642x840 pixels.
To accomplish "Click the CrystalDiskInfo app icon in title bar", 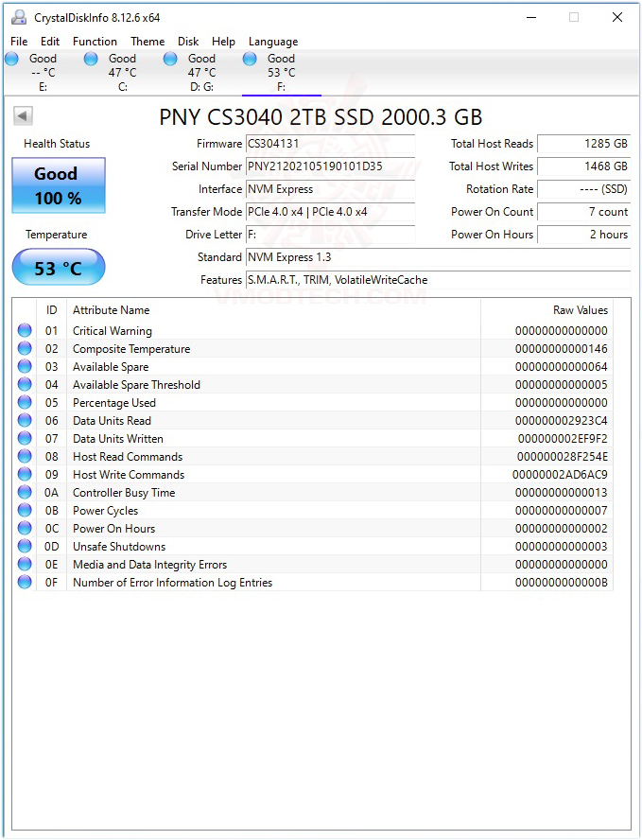I will tap(19, 18).
